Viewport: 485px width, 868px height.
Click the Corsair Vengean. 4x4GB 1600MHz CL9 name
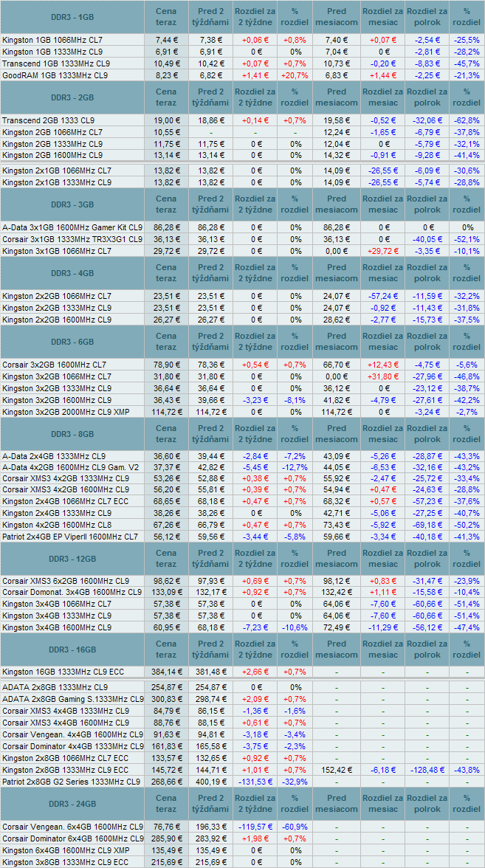point(72,734)
